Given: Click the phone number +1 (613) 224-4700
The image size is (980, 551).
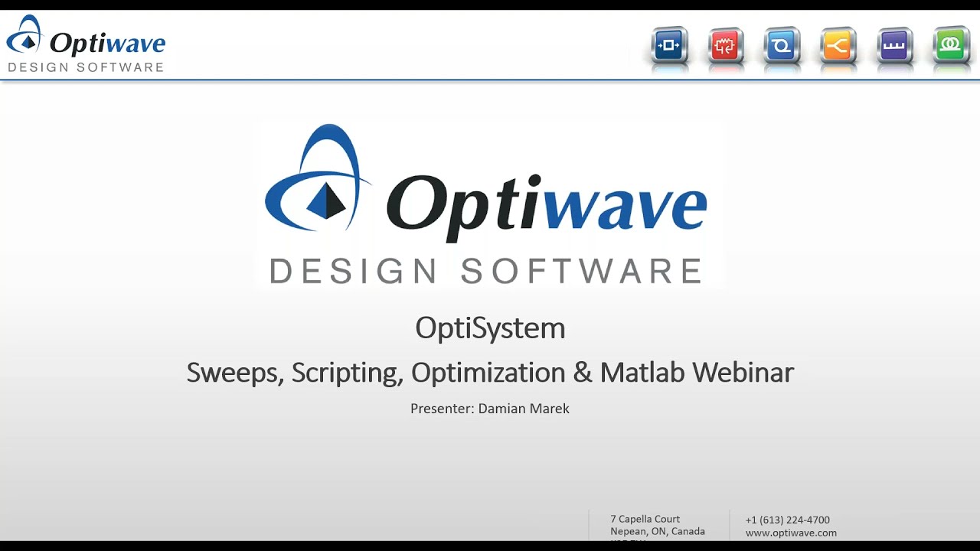Looking at the screenshot, I should click(788, 520).
